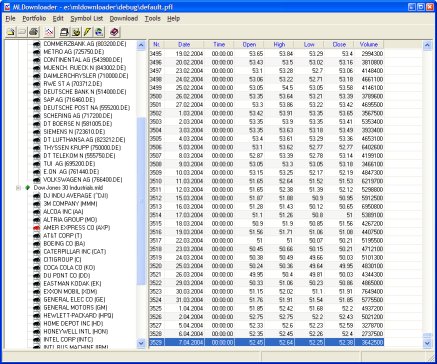
Task: Click the Nr. column header
Action: pyautogui.click(x=156, y=44)
